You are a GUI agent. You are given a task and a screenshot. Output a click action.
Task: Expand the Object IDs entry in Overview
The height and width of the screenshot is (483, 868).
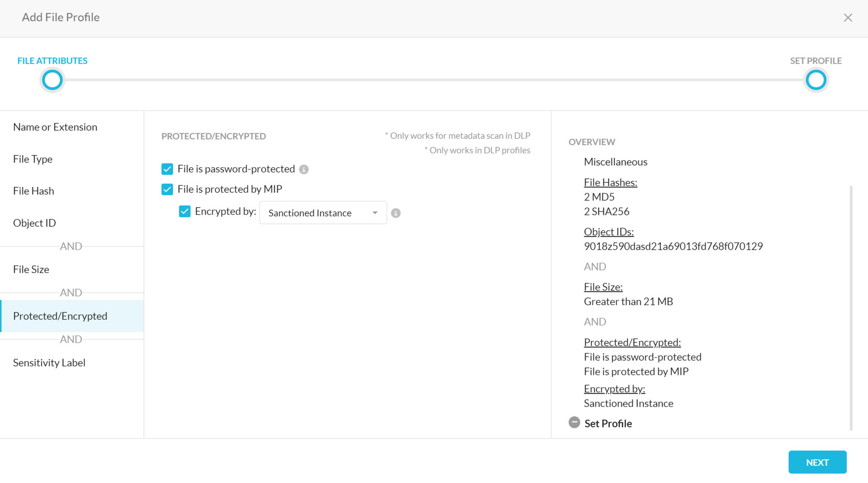tap(609, 232)
